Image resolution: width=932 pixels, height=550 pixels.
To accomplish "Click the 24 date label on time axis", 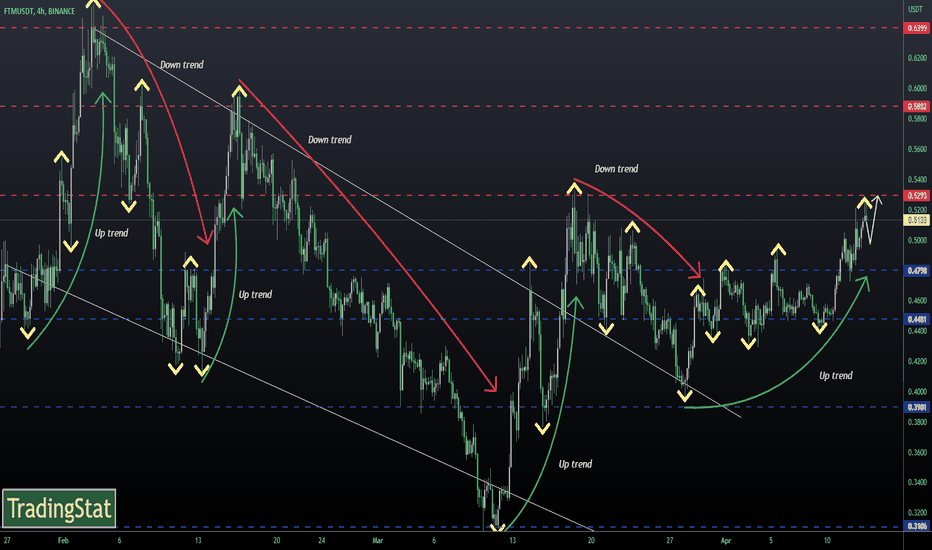I will pos(322,540).
